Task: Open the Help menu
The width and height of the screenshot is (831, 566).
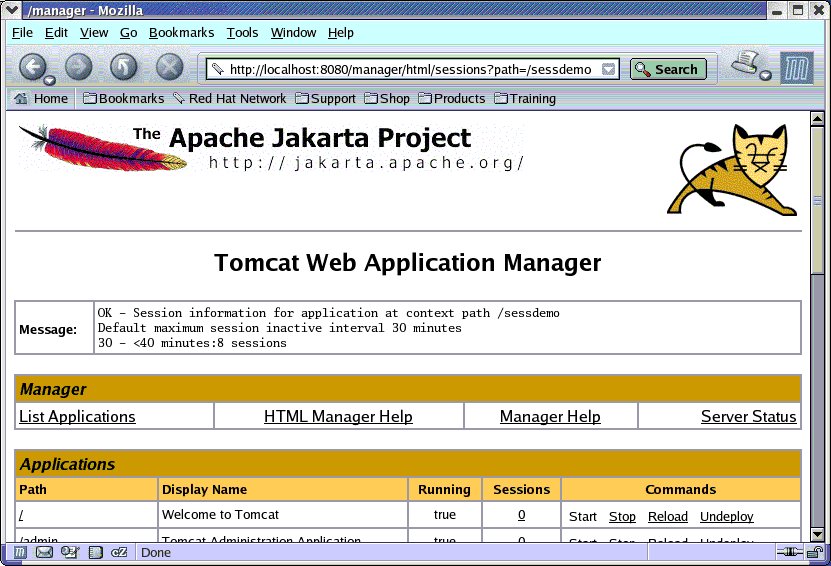Action: (340, 33)
